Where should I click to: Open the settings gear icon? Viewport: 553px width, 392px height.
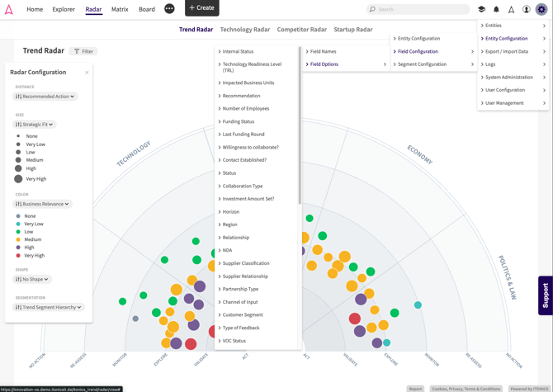(541, 9)
